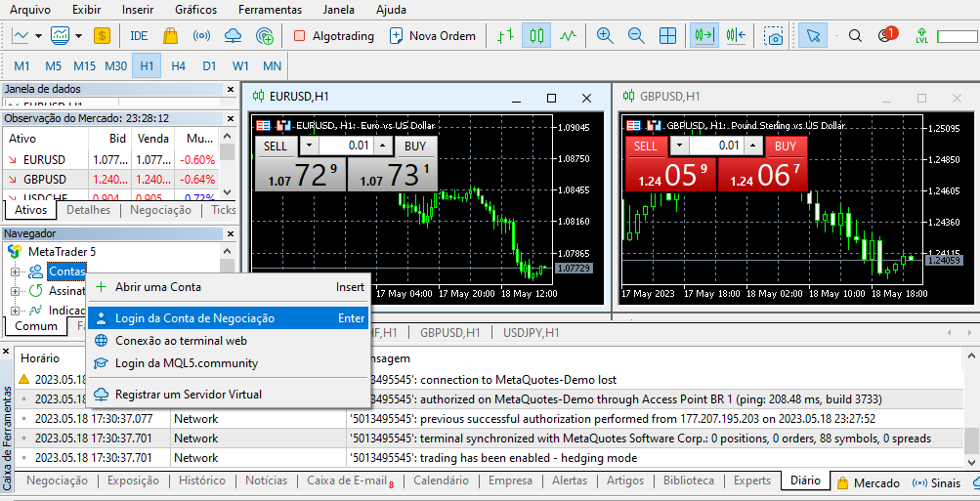Viewport: 980px width, 501px height.
Task: Choose Registrar um Servidor Virtual
Action: click(x=228, y=395)
